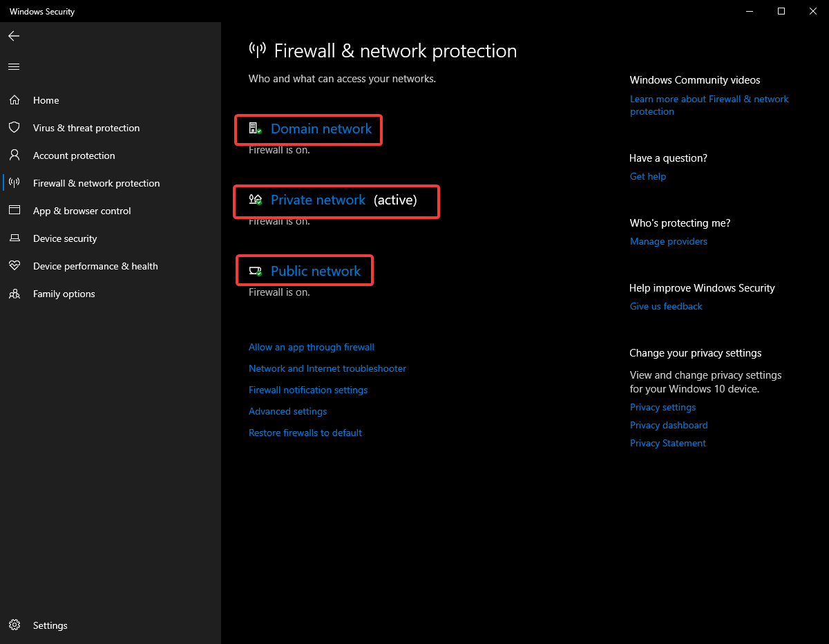Open Firewall notification settings
Viewport: 829px width, 644px height.
307,390
